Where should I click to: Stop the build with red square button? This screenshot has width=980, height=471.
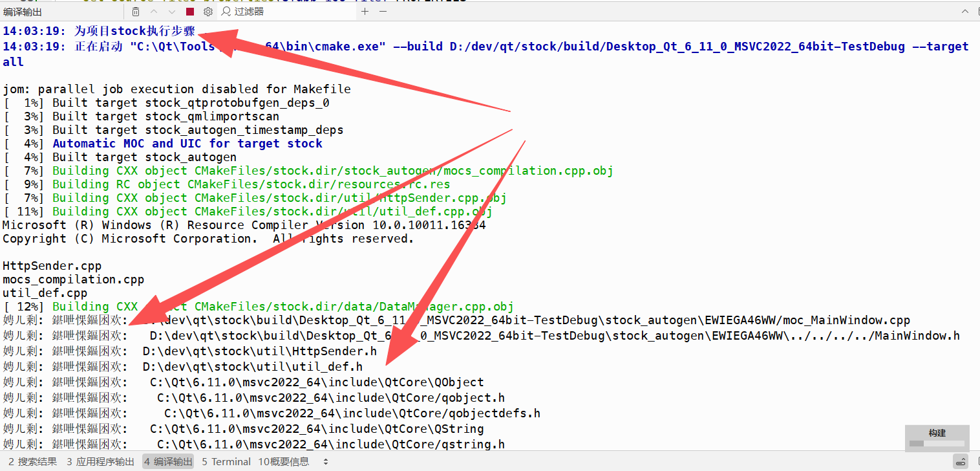[x=189, y=12]
